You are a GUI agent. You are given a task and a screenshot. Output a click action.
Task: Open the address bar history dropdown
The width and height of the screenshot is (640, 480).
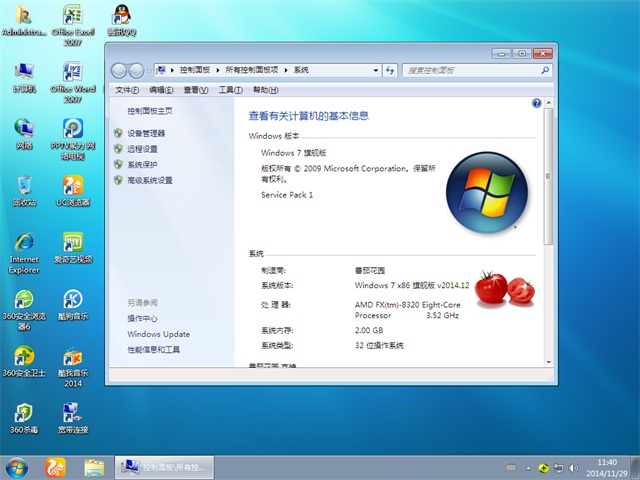[x=375, y=70]
